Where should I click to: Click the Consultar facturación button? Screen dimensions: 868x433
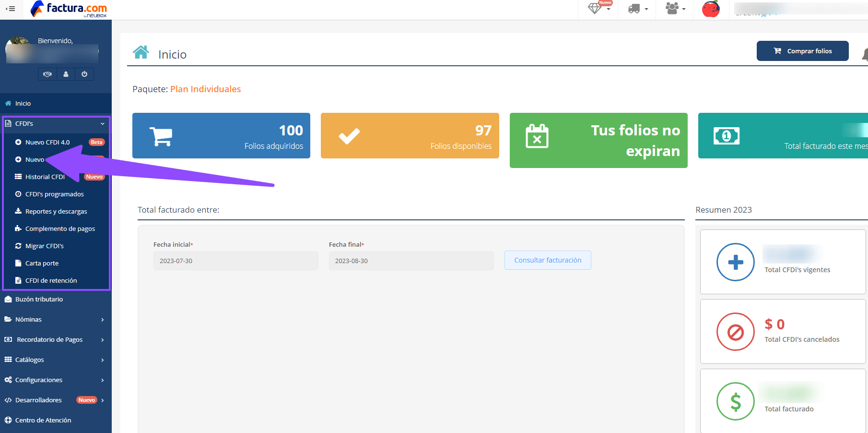click(548, 260)
